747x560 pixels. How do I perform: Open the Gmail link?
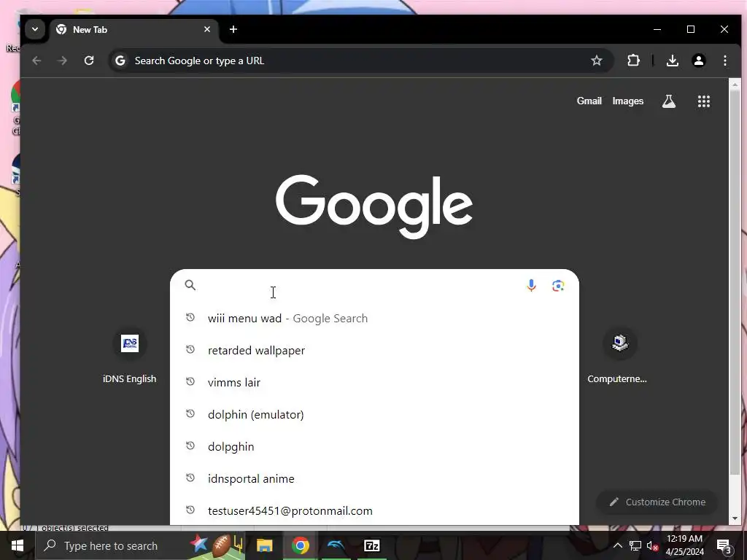click(589, 101)
